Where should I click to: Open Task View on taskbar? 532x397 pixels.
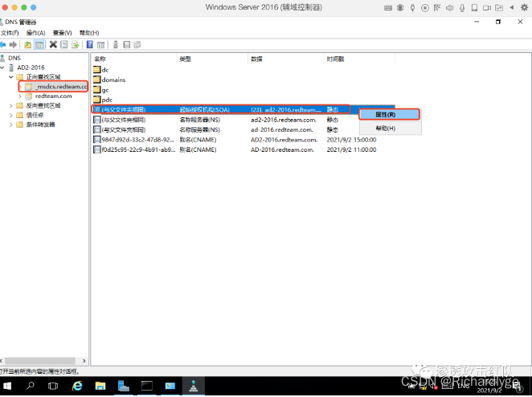click(x=53, y=386)
